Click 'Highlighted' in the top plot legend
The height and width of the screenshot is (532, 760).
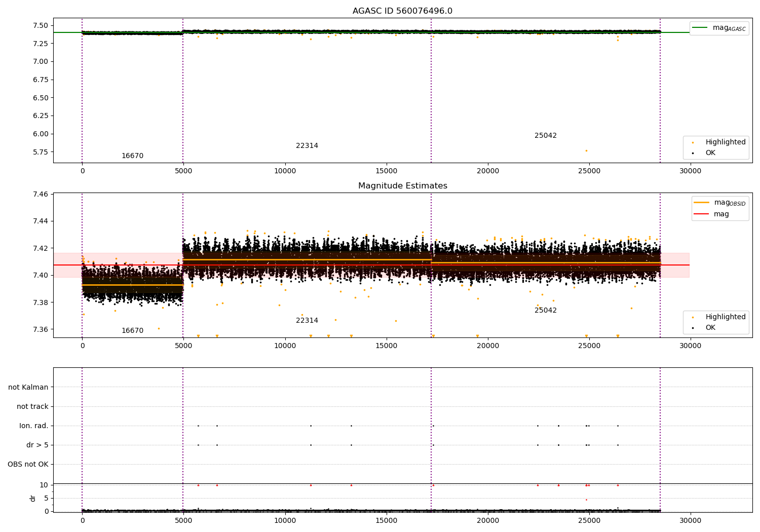pyautogui.click(x=718, y=142)
